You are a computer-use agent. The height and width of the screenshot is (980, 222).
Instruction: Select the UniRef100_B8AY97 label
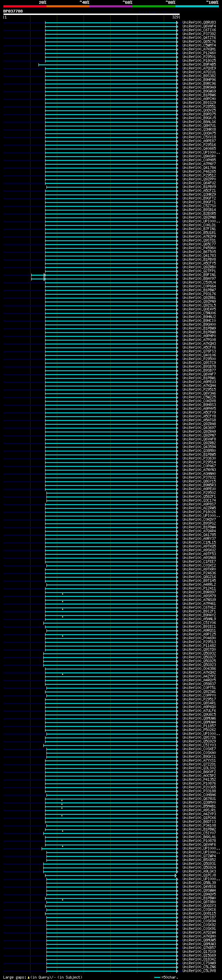click(199, 278)
